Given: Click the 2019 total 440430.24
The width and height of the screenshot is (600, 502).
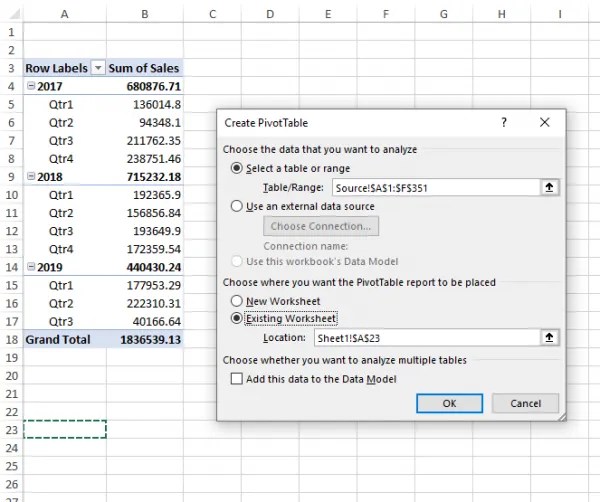Looking at the screenshot, I should coord(145,267).
